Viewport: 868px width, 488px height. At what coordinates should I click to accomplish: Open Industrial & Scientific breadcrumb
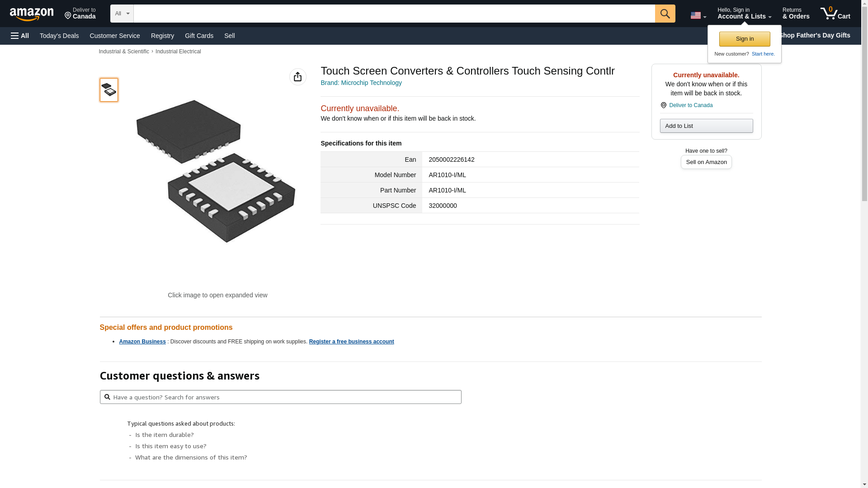point(124,52)
